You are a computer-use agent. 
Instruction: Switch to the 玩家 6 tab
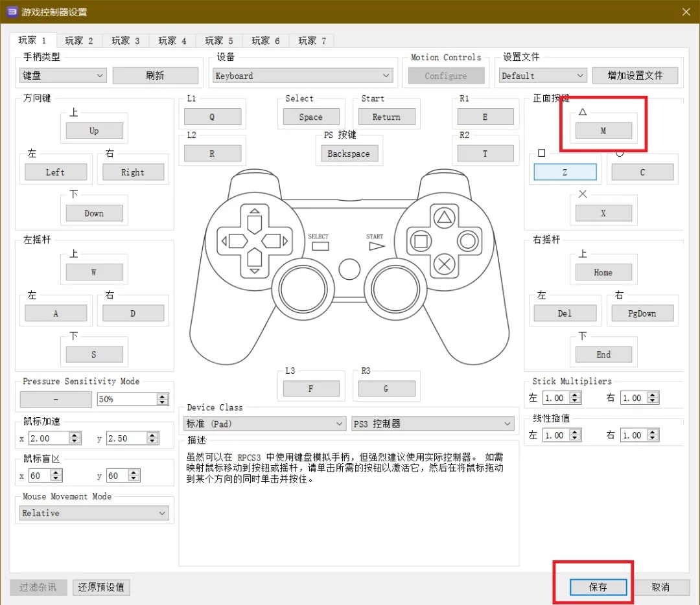pyautogui.click(x=266, y=41)
